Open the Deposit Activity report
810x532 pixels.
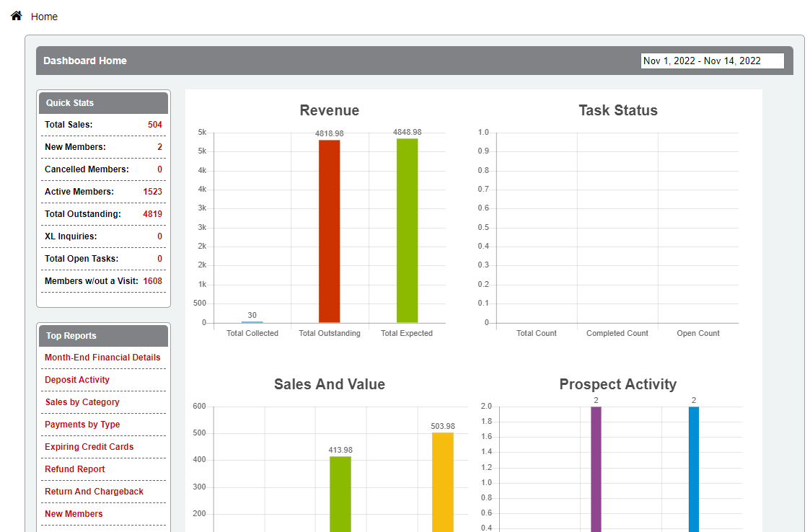coord(77,380)
